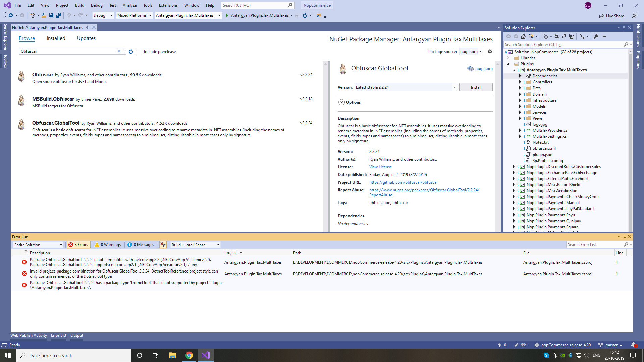Click the Solution Explorer Home icon
Image resolution: width=644 pixels, height=362 pixels.
tap(523, 36)
